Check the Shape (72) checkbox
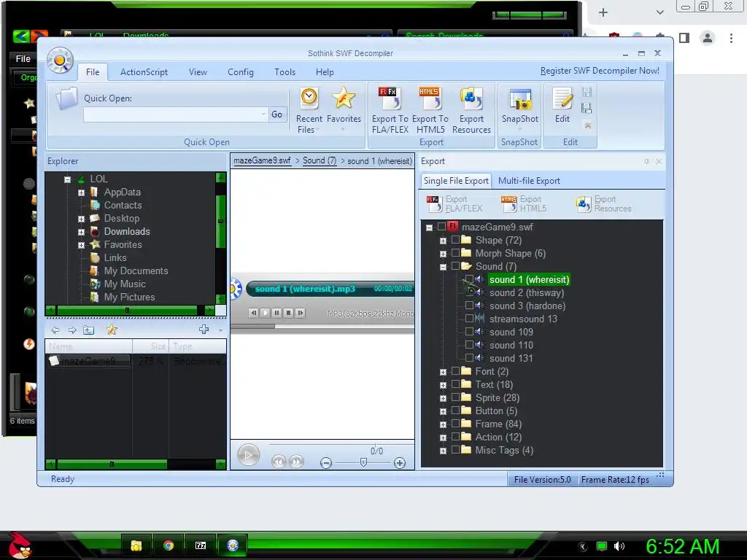The image size is (747, 560). (455, 239)
